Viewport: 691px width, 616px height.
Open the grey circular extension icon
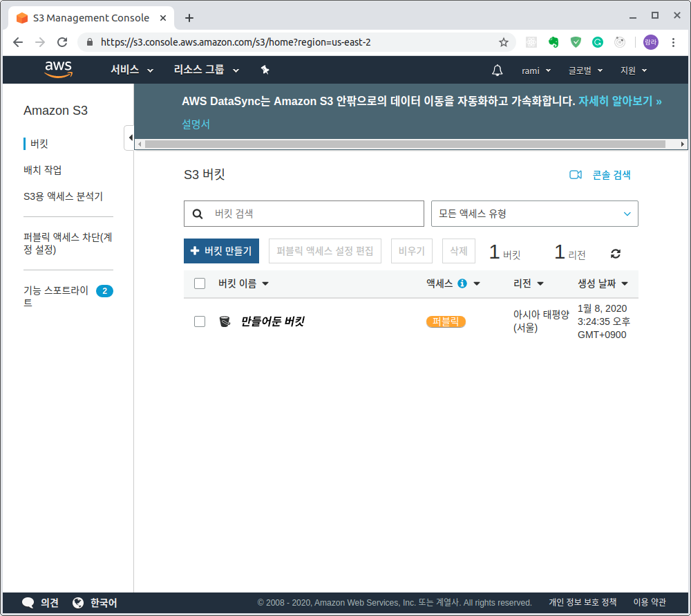click(620, 42)
